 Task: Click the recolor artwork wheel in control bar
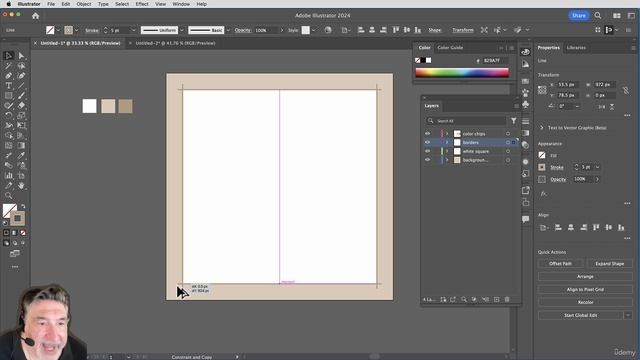[328, 30]
